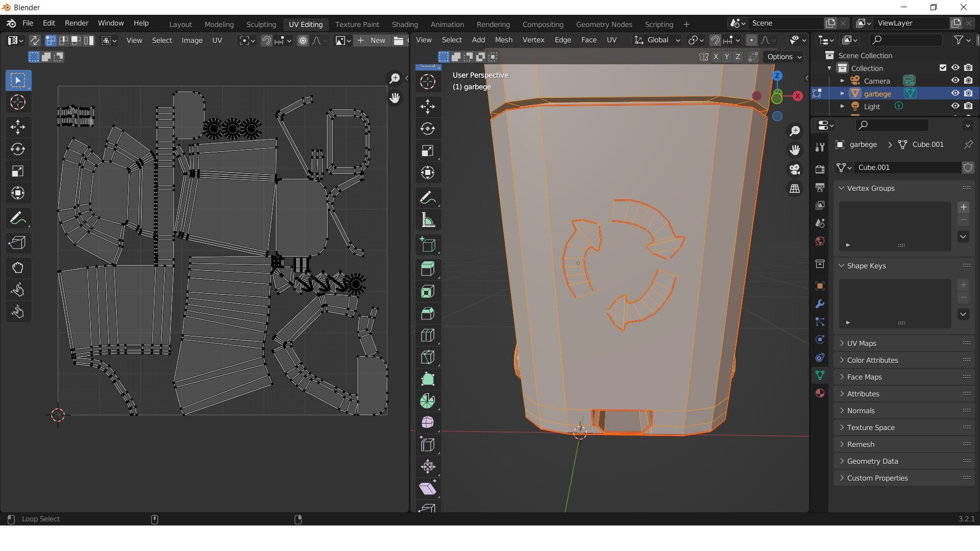Open the Material properties tab
Screen dimensions: 980x551
tap(820, 393)
